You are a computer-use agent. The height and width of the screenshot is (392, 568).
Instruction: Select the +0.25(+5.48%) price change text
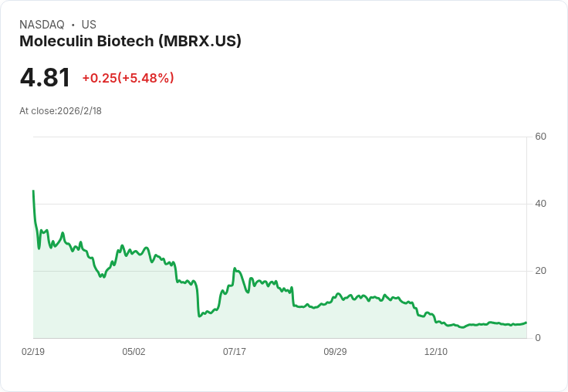coord(128,78)
